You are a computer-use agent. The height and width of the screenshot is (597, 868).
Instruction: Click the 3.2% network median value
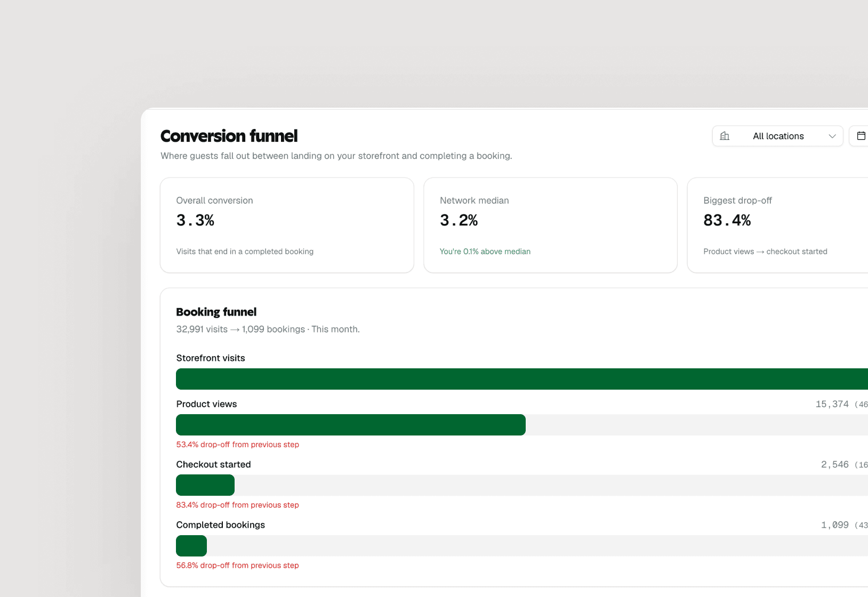tap(459, 220)
